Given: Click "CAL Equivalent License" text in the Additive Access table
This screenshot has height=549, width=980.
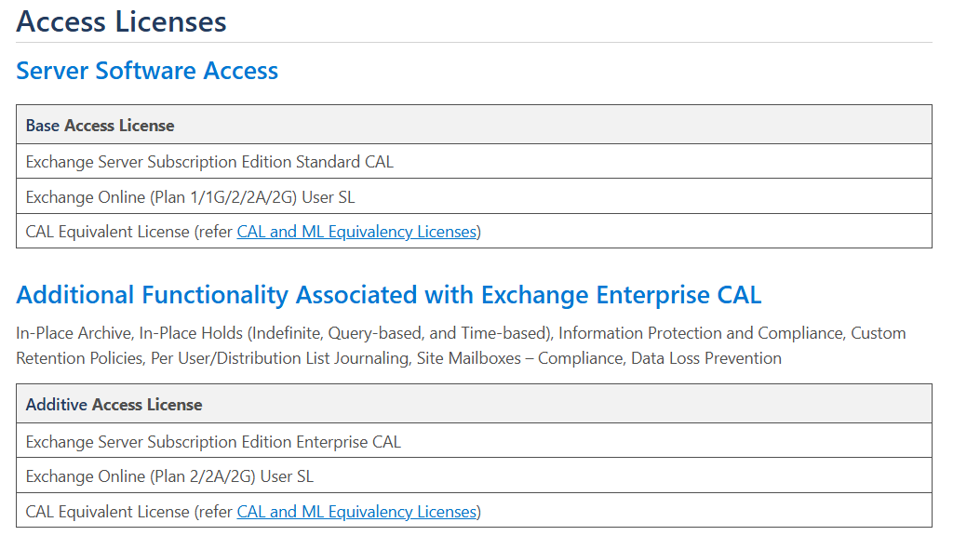Looking at the screenshot, I should [x=107, y=511].
